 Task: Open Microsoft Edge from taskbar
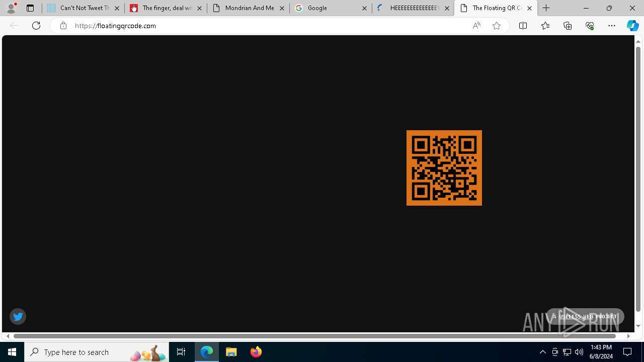coord(207,352)
